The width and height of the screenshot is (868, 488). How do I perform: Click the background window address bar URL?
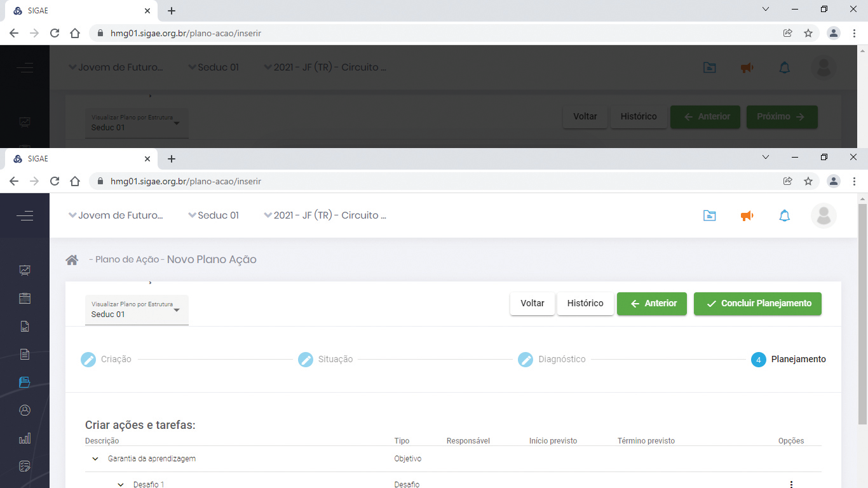click(x=186, y=33)
